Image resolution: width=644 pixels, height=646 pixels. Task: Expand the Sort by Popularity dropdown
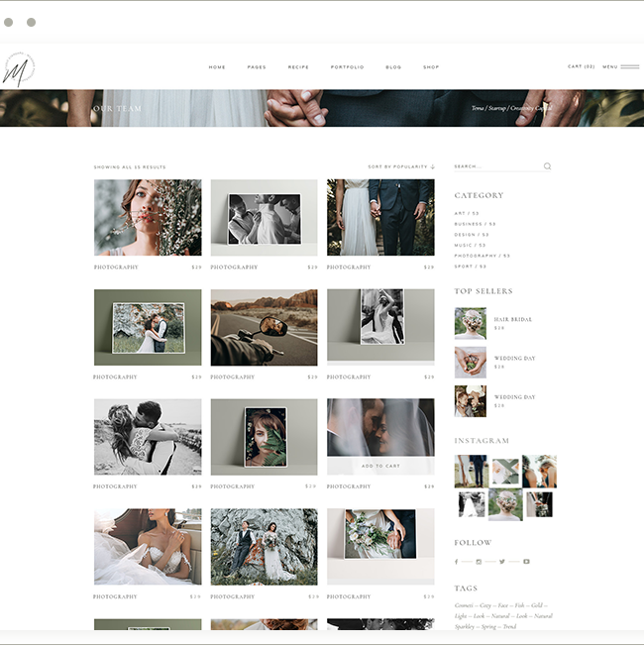[x=400, y=166]
